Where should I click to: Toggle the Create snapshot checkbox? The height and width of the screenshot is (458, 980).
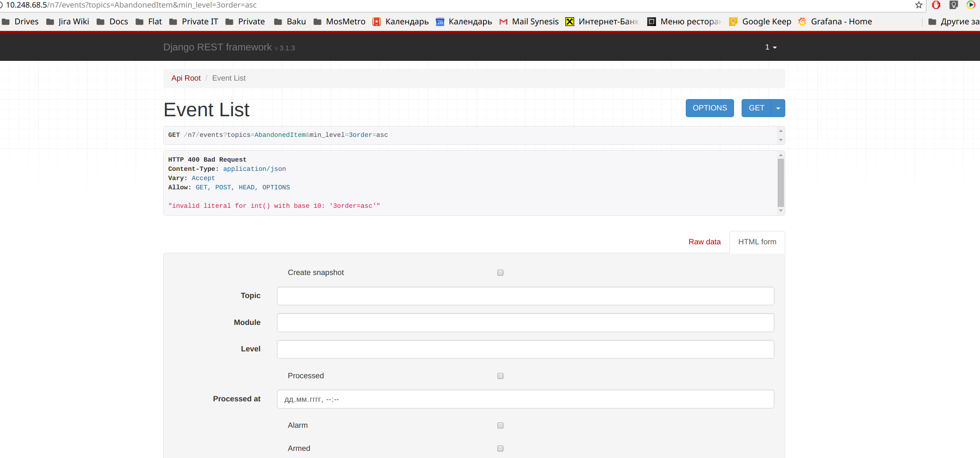coord(500,272)
